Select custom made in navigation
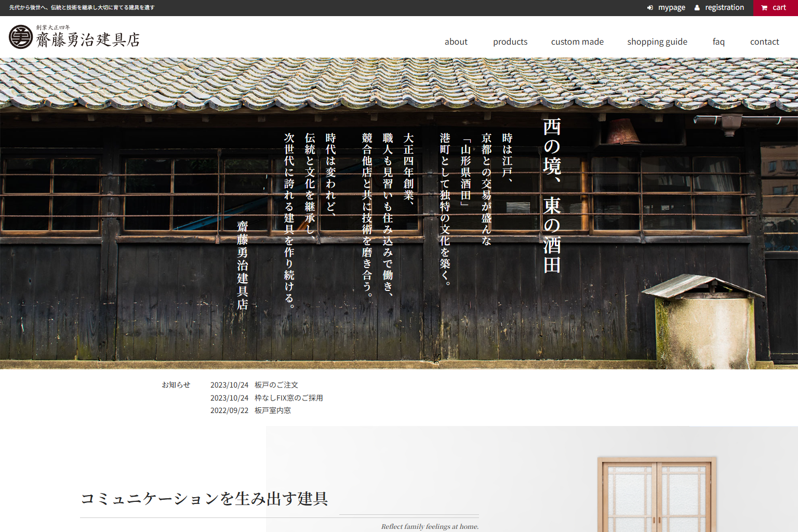The image size is (798, 532). point(577,42)
